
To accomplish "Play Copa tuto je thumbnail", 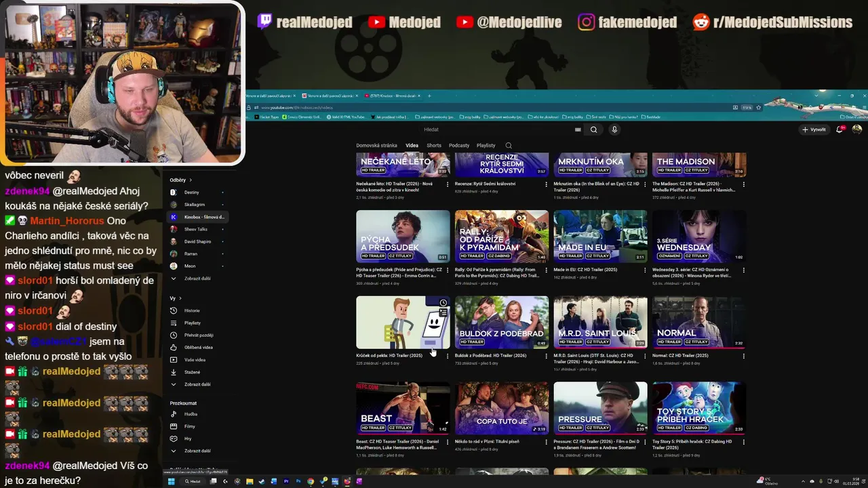I will click(502, 408).
